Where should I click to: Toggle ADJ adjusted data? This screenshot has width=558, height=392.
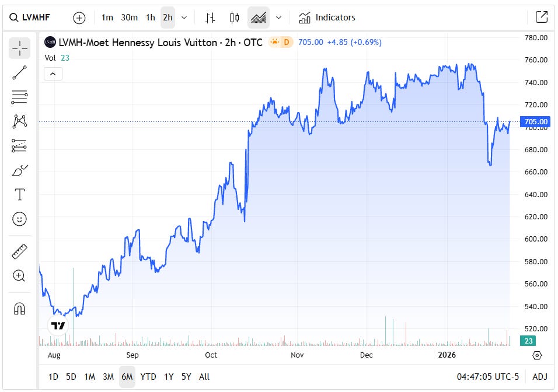click(540, 377)
